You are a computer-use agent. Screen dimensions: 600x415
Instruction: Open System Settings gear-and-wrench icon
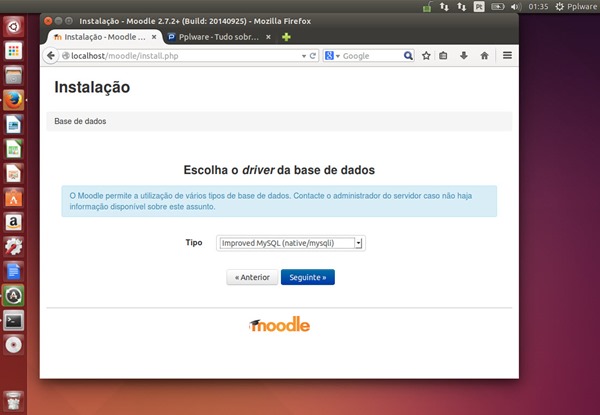click(x=13, y=247)
